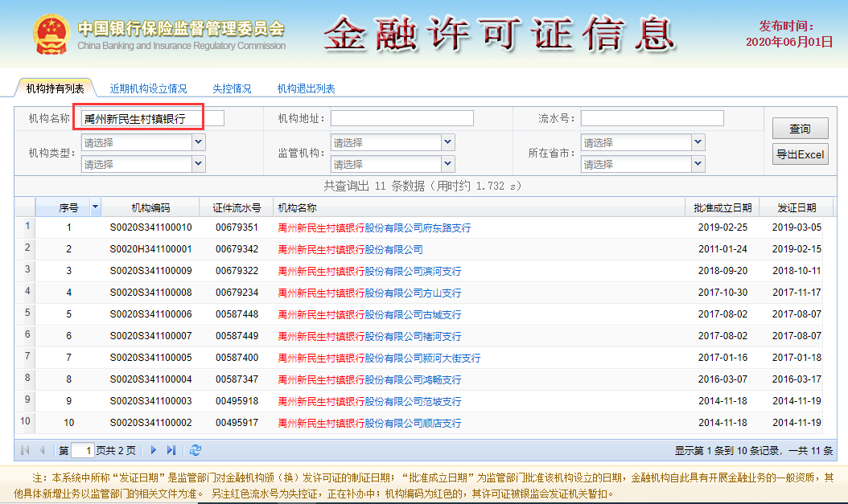The image size is (848, 504).
Task: Click the 查询 search button
Action: click(800, 129)
